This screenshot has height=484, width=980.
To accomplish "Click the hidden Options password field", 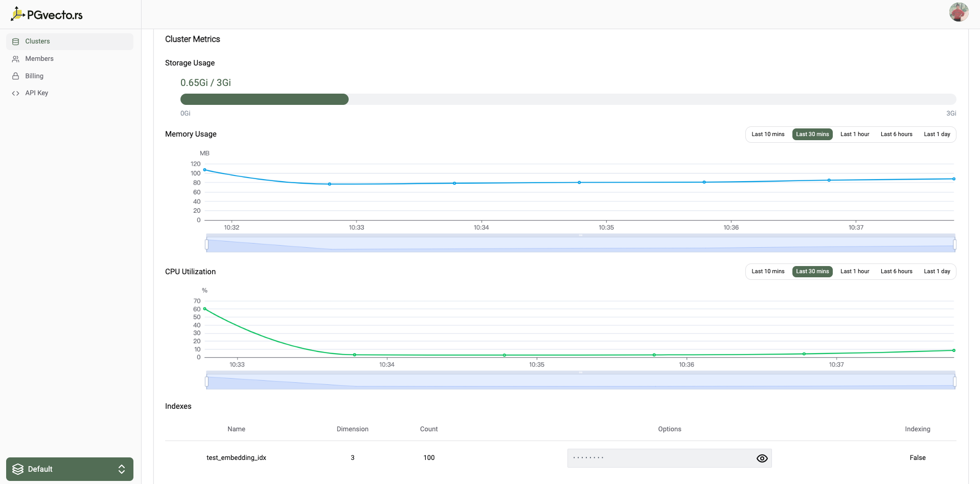I will point(659,458).
